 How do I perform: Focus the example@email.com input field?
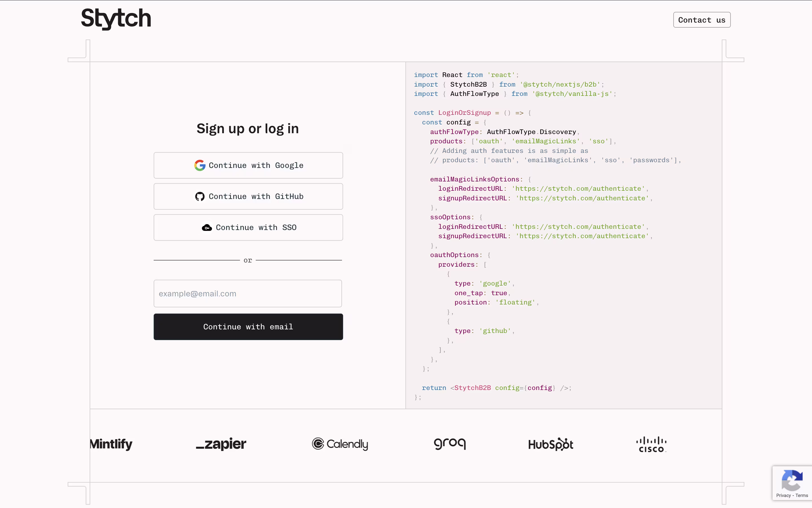[248, 294]
